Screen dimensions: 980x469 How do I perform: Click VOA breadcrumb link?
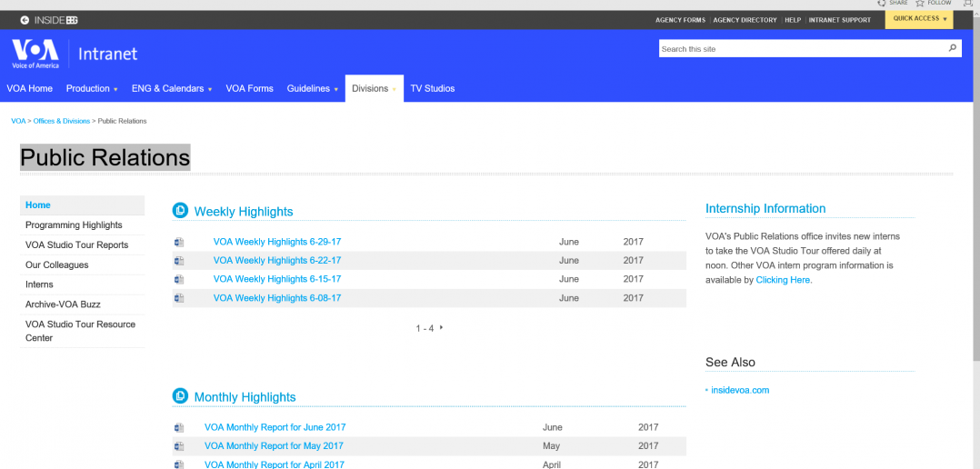[18, 121]
